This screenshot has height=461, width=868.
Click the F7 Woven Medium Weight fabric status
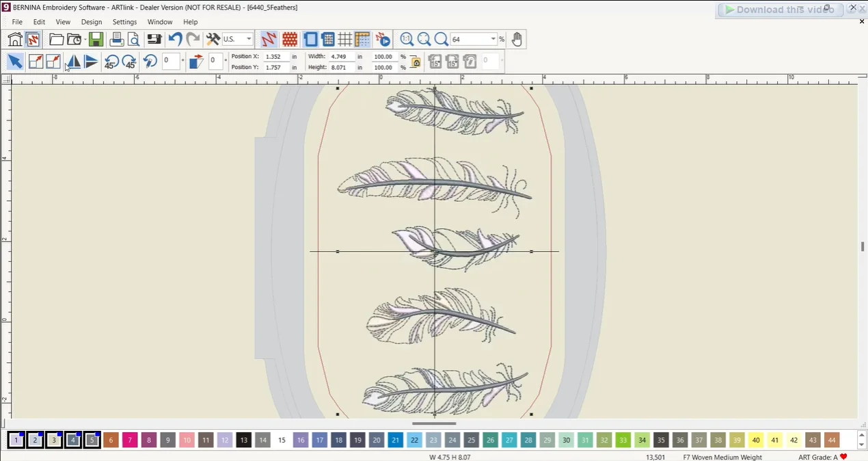pyautogui.click(x=722, y=457)
